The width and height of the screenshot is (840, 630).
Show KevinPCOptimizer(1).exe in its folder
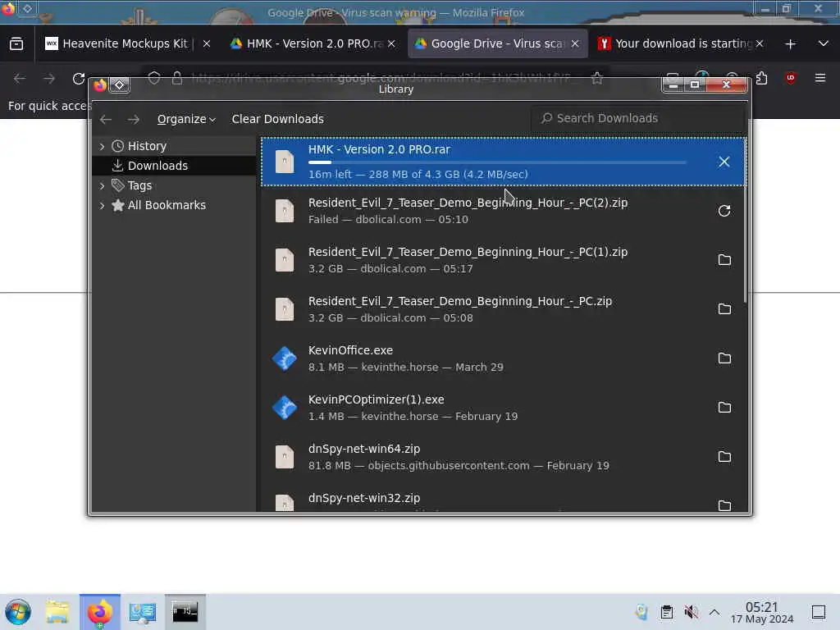coord(724,408)
